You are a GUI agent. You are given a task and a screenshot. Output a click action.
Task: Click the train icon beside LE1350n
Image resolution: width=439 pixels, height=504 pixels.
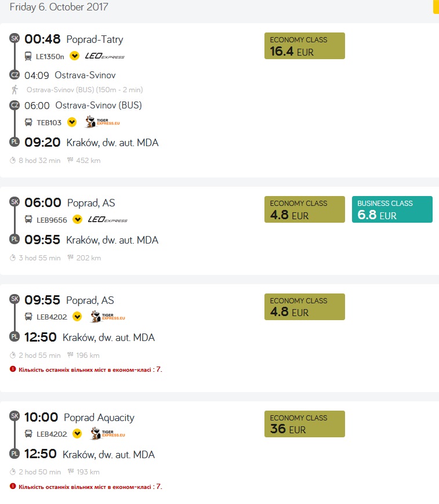point(28,56)
